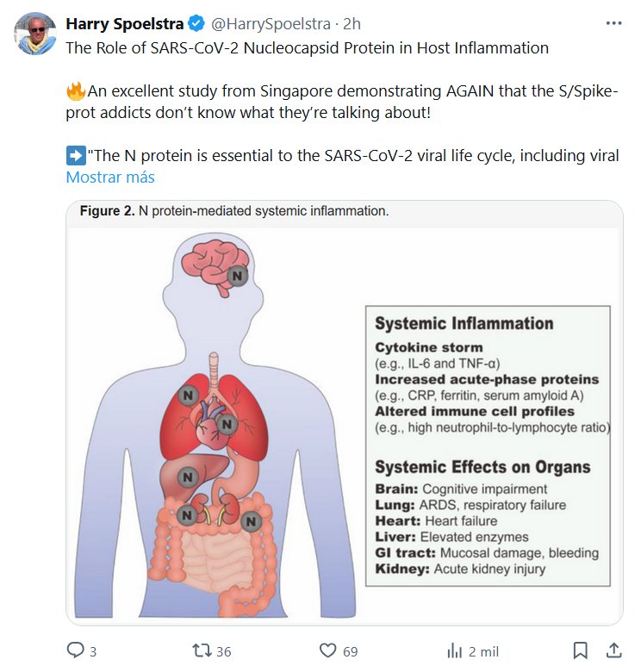Click the Systemic Inflammation text box

pos(488,445)
